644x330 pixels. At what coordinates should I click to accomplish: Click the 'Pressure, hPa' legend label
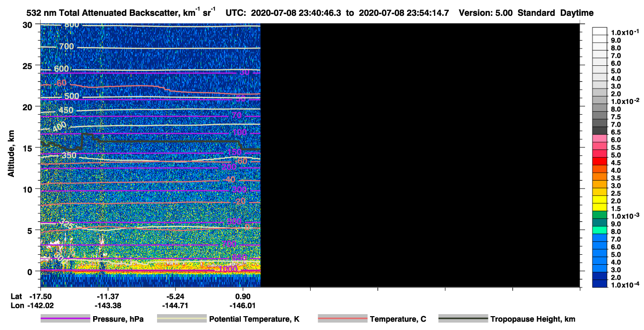pyautogui.click(x=118, y=319)
